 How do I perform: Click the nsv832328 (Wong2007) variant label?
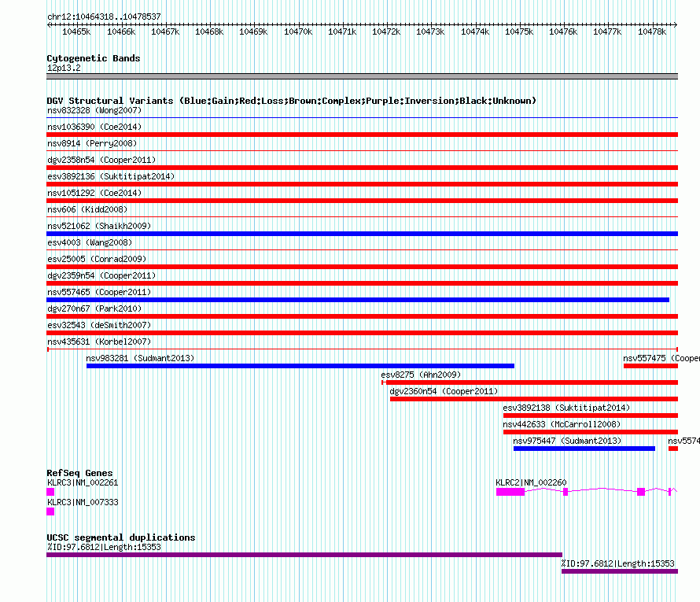pyautogui.click(x=94, y=110)
